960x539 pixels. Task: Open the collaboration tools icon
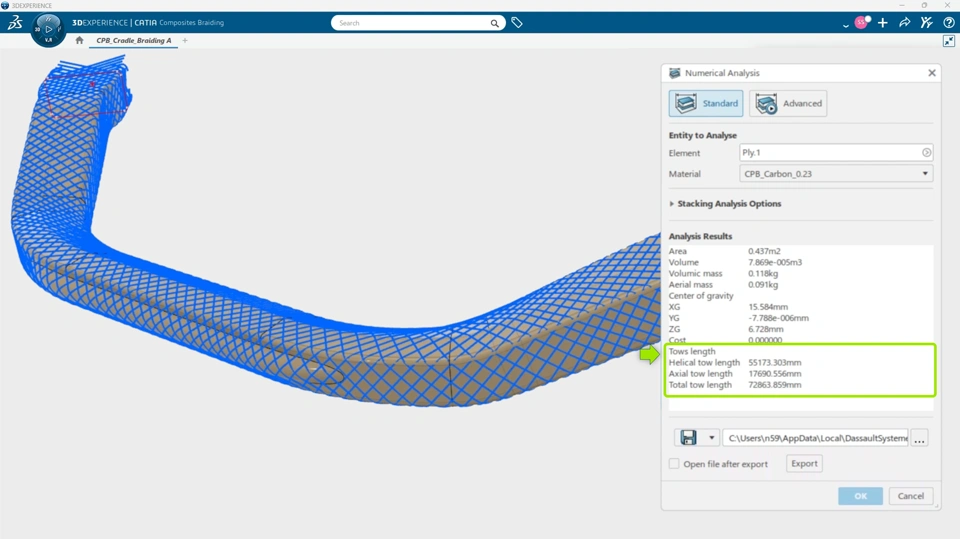pos(926,23)
